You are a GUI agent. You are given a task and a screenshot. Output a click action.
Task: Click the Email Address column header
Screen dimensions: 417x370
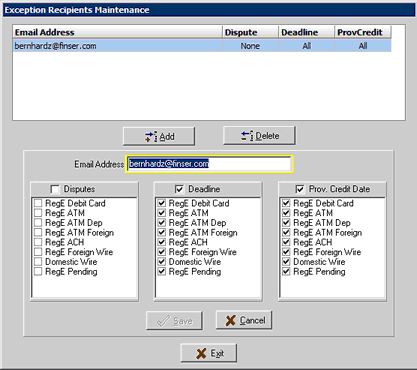118,32
